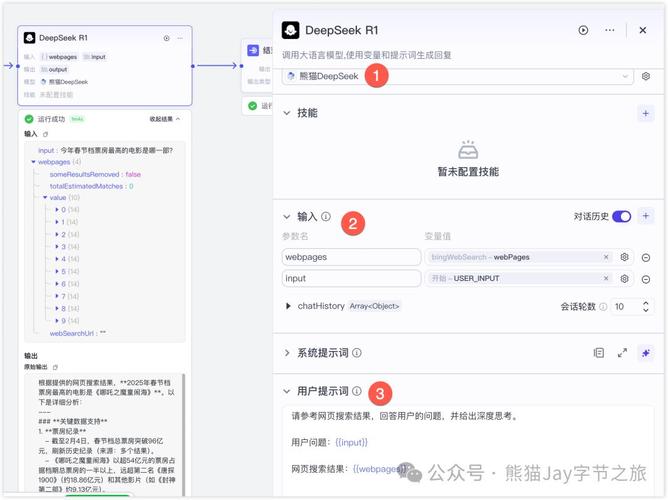668x500 pixels.
Task: Click the totalEstimatedMatches entry
Action: click(x=92, y=186)
